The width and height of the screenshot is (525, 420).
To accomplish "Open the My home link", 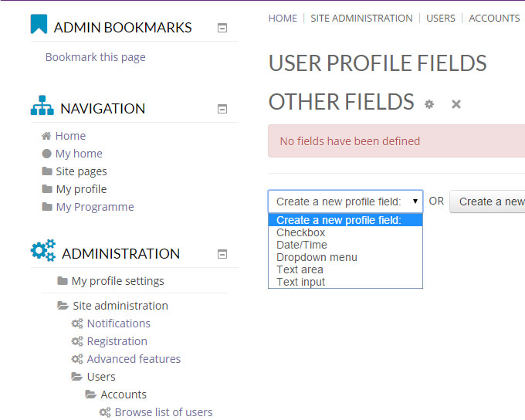I will point(79,154).
